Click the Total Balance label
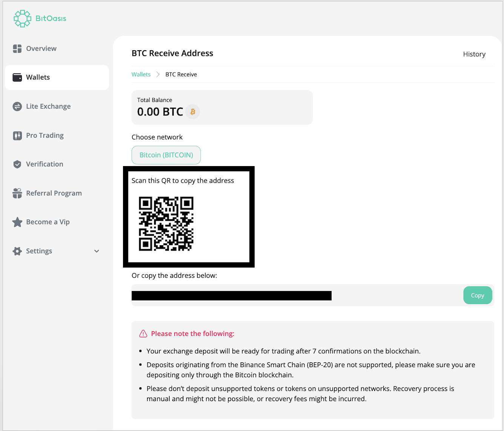Screen dimensions: 504x431 pyautogui.click(x=155, y=100)
